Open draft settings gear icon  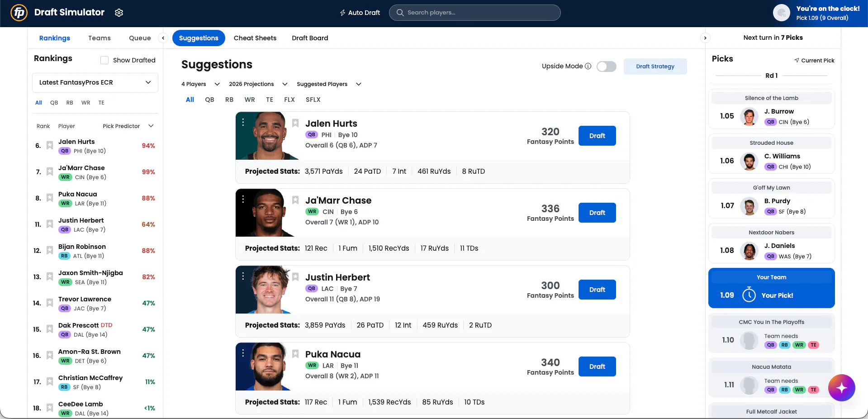[x=119, y=13]
